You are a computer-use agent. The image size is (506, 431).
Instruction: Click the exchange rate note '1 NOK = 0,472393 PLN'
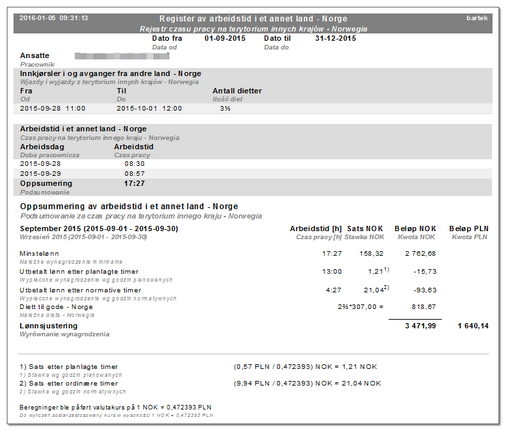click(175, 408)
